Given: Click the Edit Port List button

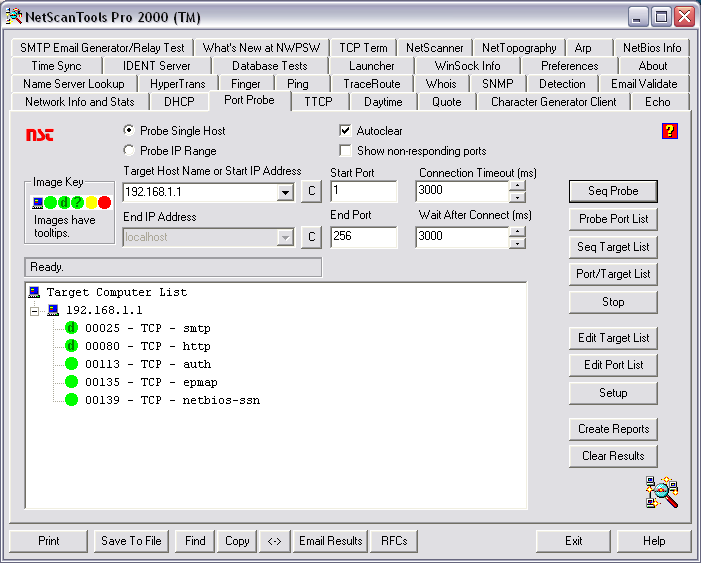Looking at the screenshot, I should tap(613, 365).
